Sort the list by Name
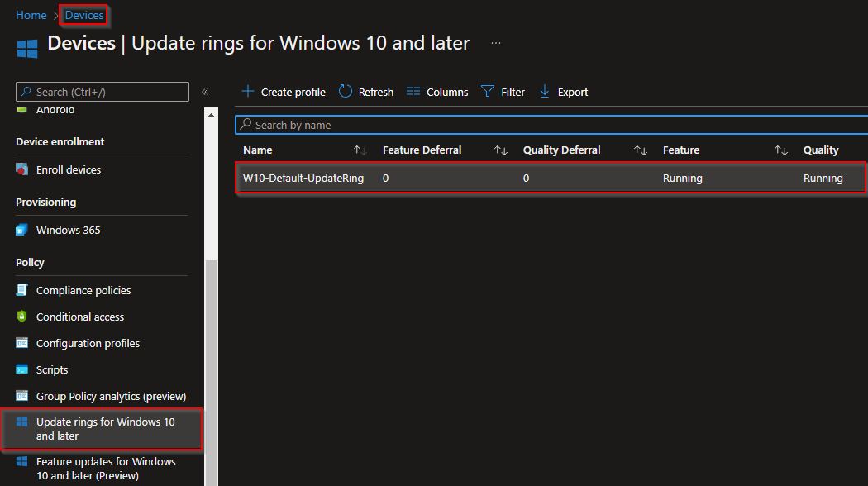868x486 pixels. (x=257, y=150)
